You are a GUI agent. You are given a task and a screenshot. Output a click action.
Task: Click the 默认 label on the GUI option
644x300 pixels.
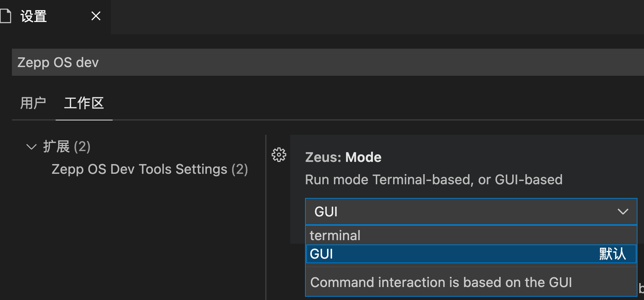pyautogui.click(x=612, y=254)
